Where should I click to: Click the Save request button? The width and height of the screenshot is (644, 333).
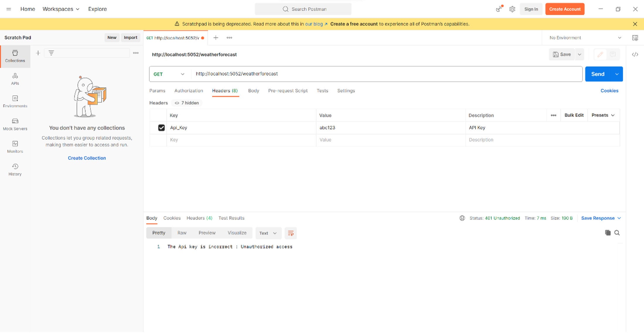[562, 55]
